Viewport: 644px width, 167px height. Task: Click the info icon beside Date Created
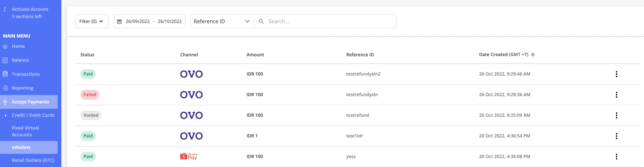533,55
